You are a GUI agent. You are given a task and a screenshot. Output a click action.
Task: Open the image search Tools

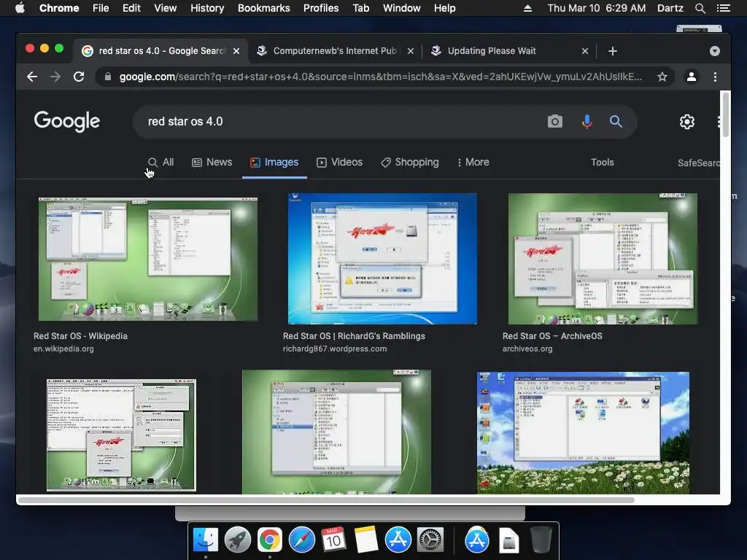click(x=602, y=163)
